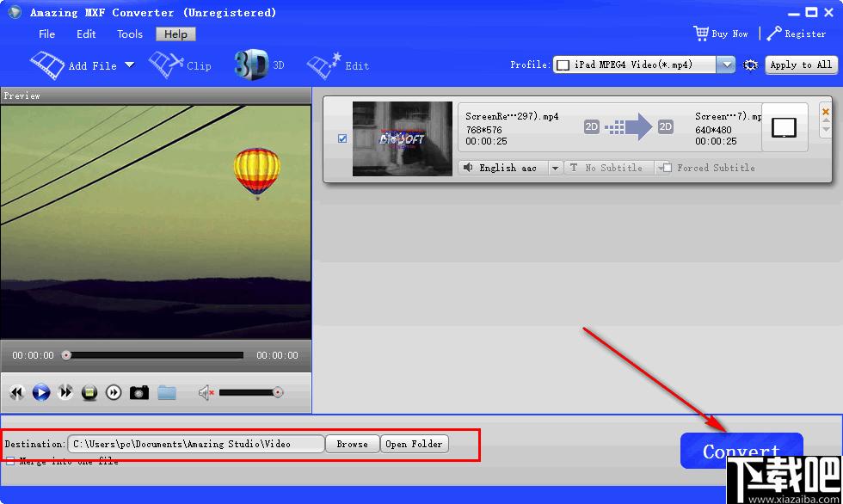Viewport: 843px width, 504px height.
Task: Mute the preview audio speaker icon
Action: click(x=206, y=393)
